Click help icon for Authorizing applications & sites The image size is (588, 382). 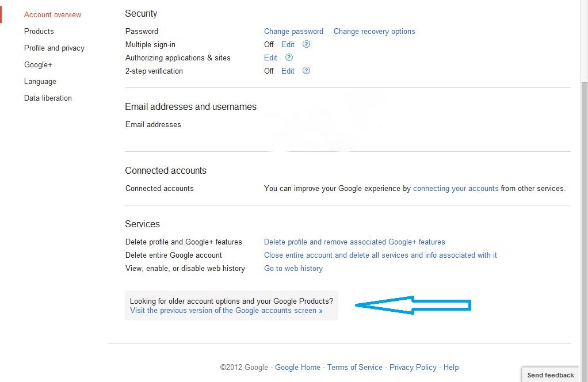tap(289, 58)
